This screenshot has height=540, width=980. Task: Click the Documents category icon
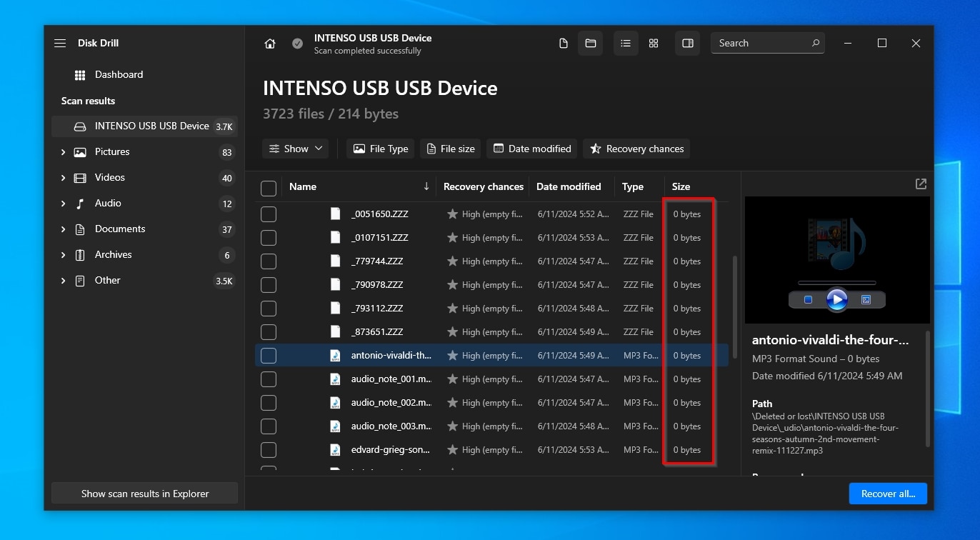click(x=80, y=229)
